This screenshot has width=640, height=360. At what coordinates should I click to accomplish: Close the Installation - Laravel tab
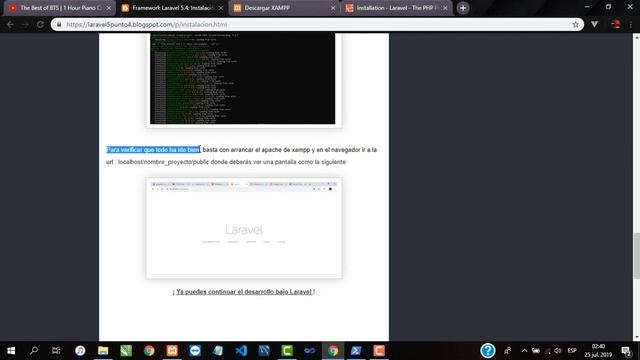(x=445, y=8)
